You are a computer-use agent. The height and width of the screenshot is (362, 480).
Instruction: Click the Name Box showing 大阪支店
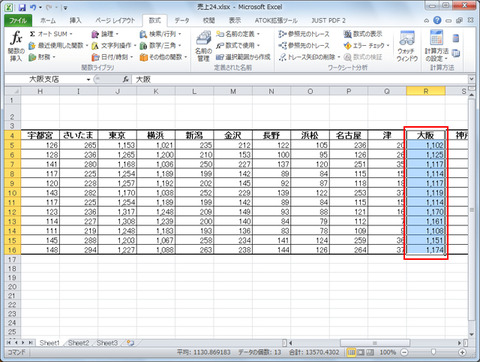pos(44,79)
